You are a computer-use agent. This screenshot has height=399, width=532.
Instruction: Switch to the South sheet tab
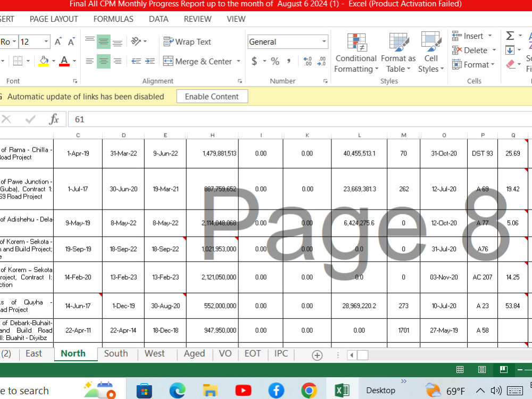(x=116, y=354)
